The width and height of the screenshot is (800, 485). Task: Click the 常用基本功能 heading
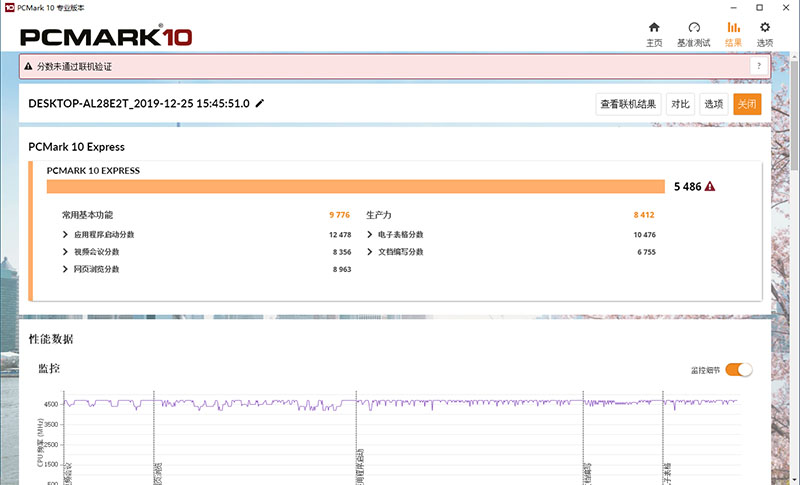[x=87, y=215]
